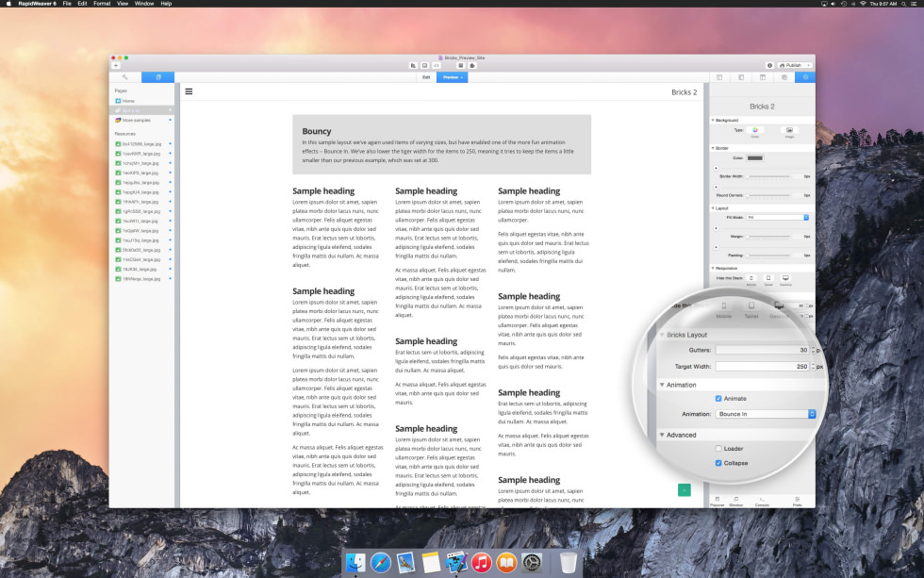Open the Help menu
The height and width of the screenshot is (578, 924).
point(166,4)
